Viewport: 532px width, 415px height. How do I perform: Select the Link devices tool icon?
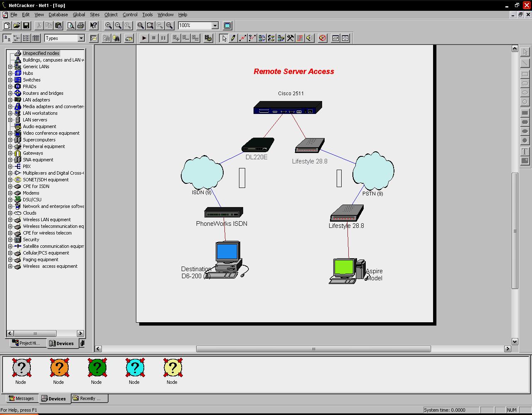point(243,38)
